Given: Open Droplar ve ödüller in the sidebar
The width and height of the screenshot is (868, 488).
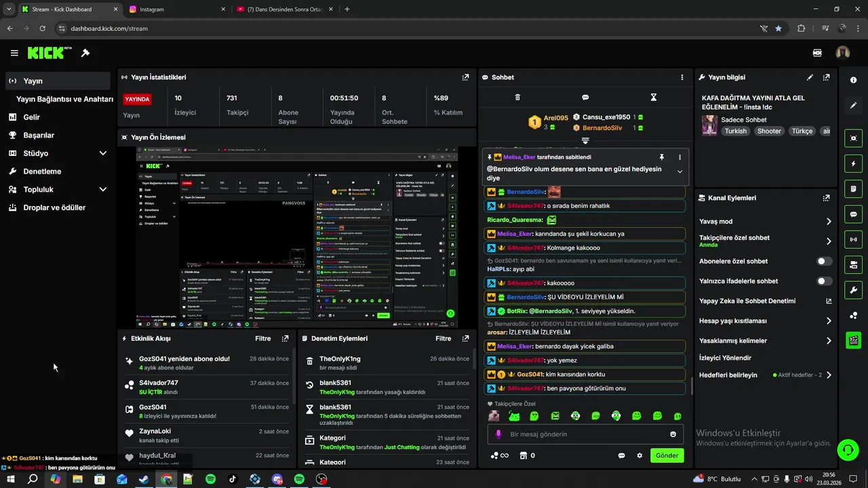Looking at the screenshot, I should [56, 207].
